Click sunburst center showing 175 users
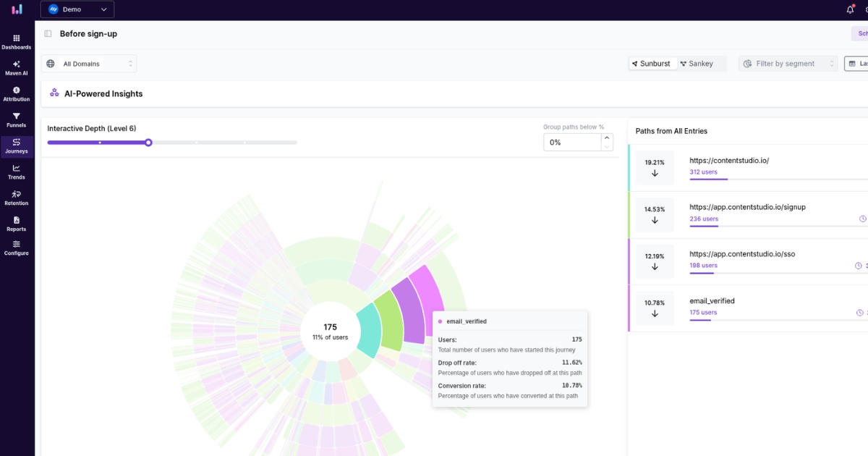This screenshot has height=456, width=868. [330, 332]
